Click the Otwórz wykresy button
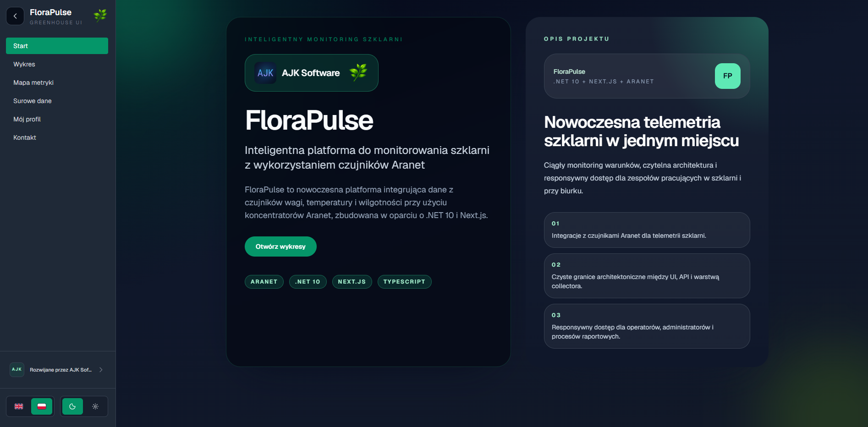The width and height of the screenshot is (868, 427). [280, 246]
